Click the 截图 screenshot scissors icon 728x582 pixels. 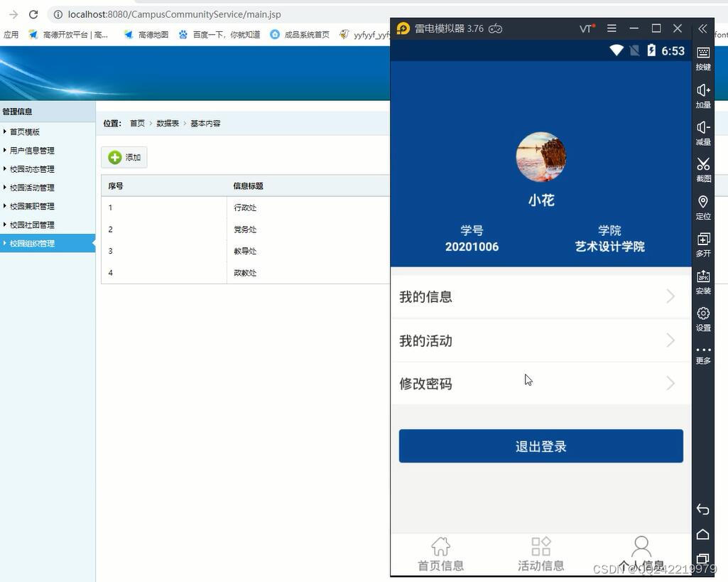click(x=703, y=170)
